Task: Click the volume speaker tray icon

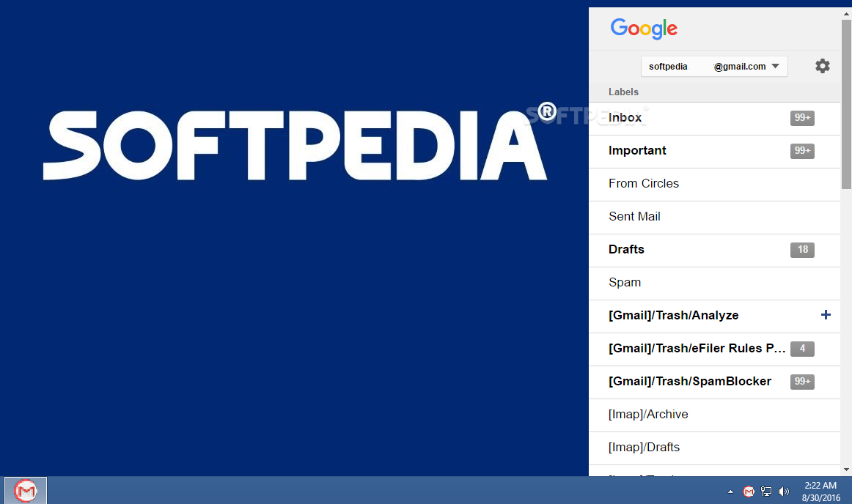Action: click(783, 492)
